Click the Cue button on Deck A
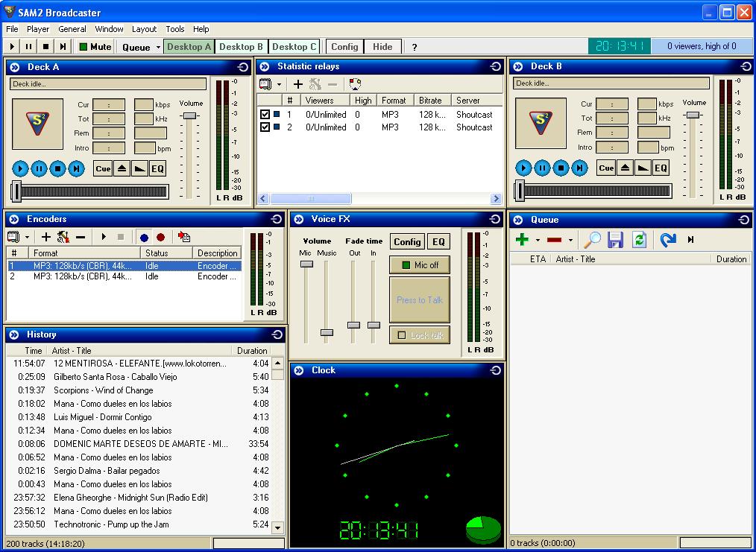The height and width of the screenshot is (552, 756). click(x=103, y=168)
